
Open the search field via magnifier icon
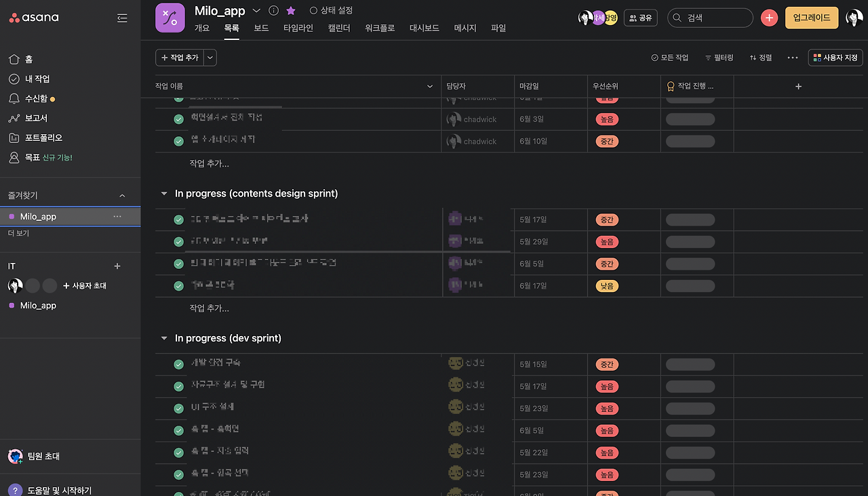pyautogui.click(x=677, y=18)
